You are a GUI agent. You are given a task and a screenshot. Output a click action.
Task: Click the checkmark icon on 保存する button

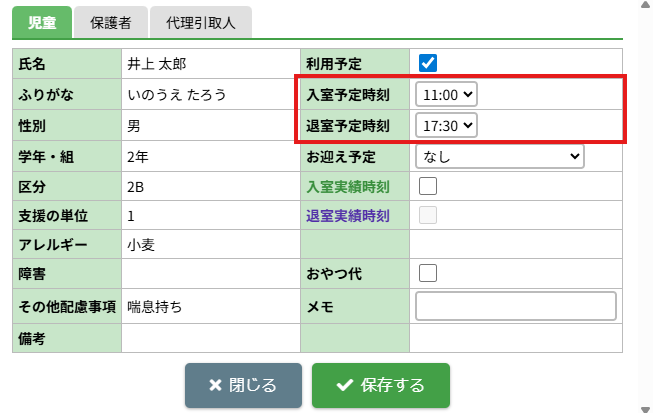345,386
